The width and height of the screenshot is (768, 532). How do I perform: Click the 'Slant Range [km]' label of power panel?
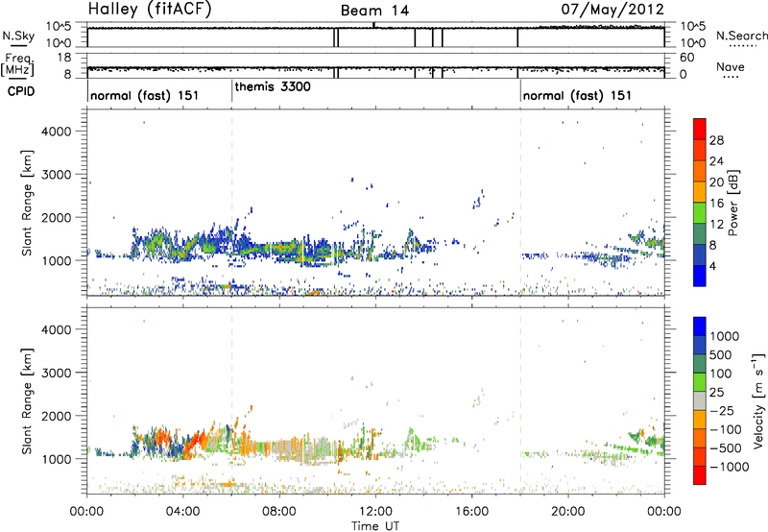coord(27,203)
